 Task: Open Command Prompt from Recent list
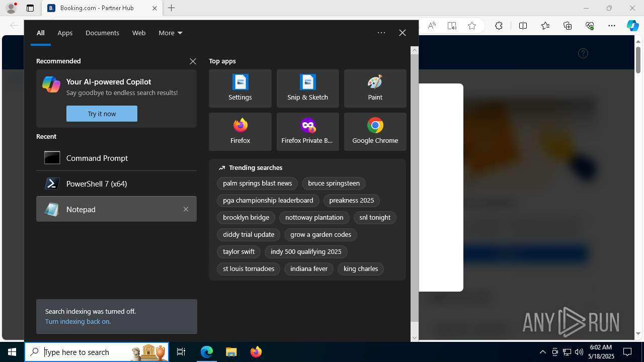pyautogui.click(x=116, y=158)
